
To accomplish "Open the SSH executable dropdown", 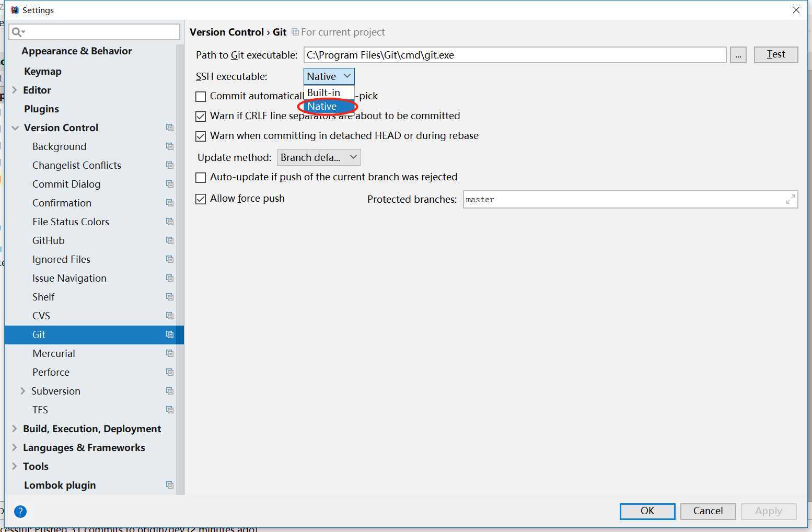I will coord(329,76).
